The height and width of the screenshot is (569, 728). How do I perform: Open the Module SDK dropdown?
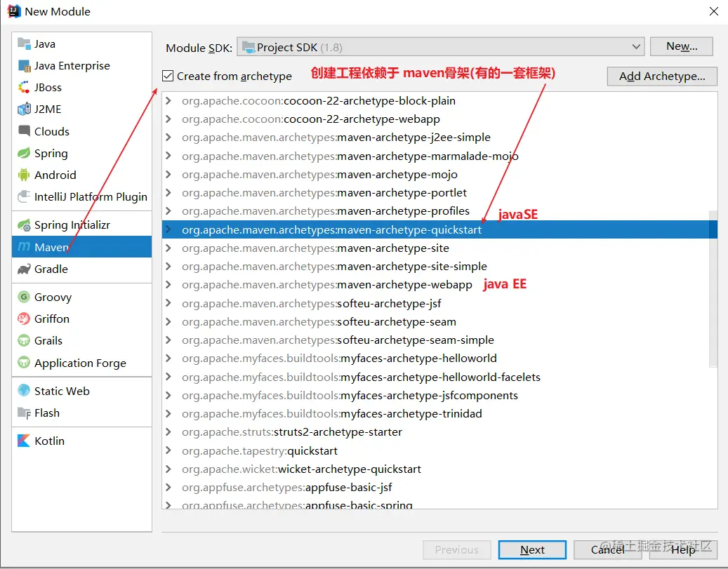coord(440,47)
